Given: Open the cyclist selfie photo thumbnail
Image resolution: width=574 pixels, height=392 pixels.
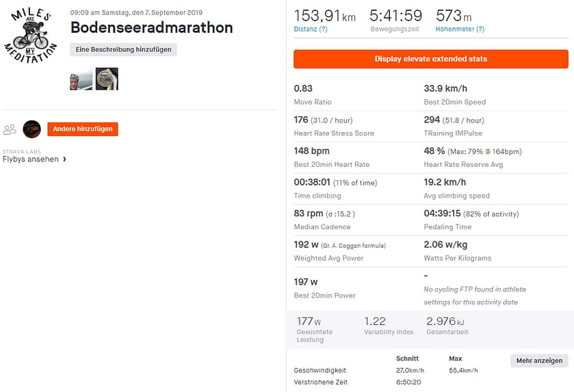Looking at the screenshot, I should coord(81,79).
